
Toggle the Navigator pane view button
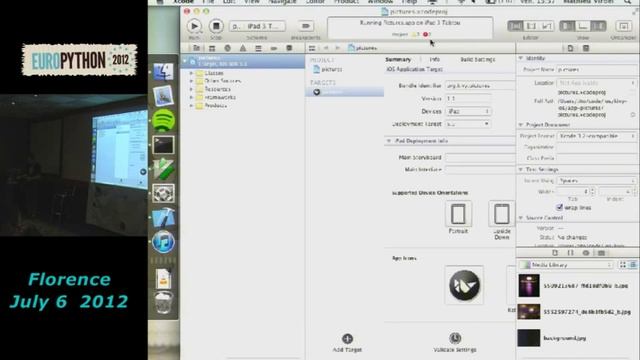pos(567,26)
